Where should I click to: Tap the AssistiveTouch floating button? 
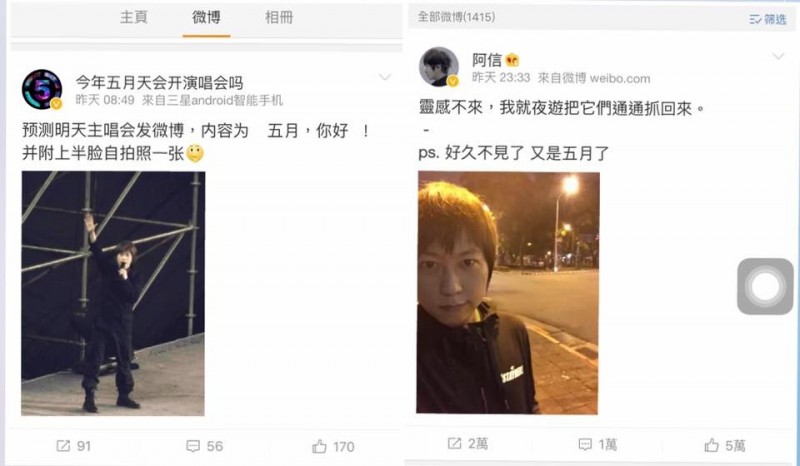pos(765,286)
